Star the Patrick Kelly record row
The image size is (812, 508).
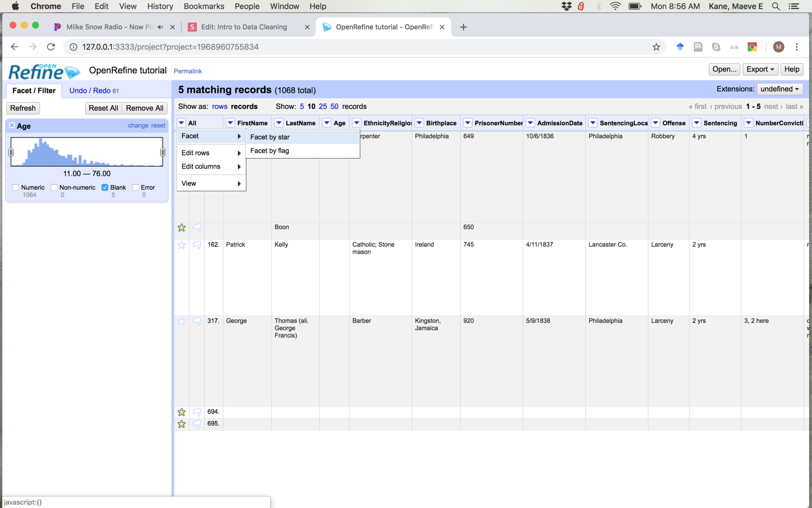coord(182,245)
